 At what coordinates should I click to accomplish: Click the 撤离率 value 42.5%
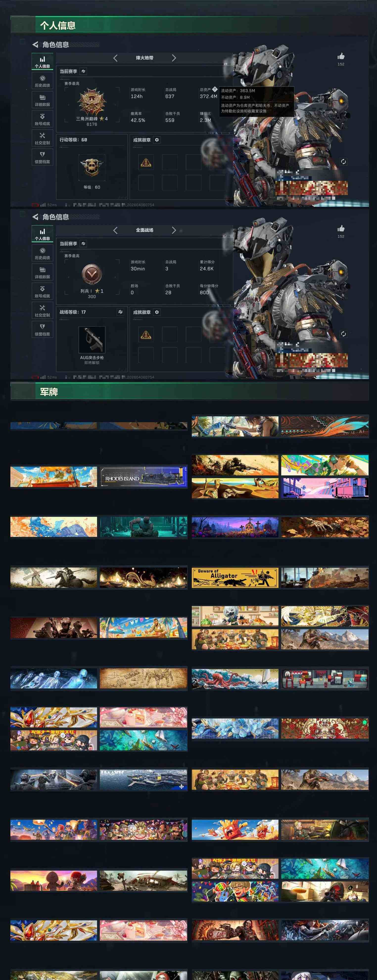tap(138, 120)
